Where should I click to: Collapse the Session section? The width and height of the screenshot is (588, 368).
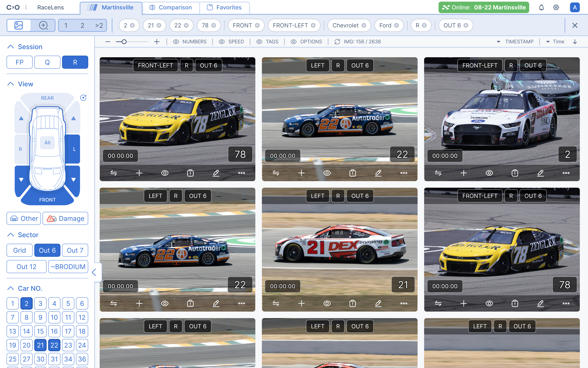click(11, 47)
